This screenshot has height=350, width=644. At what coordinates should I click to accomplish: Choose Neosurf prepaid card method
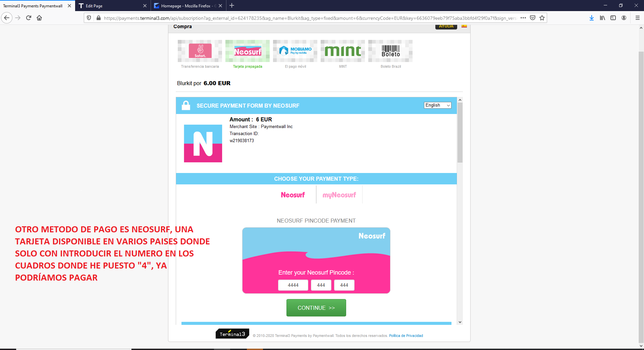(248, 51)
